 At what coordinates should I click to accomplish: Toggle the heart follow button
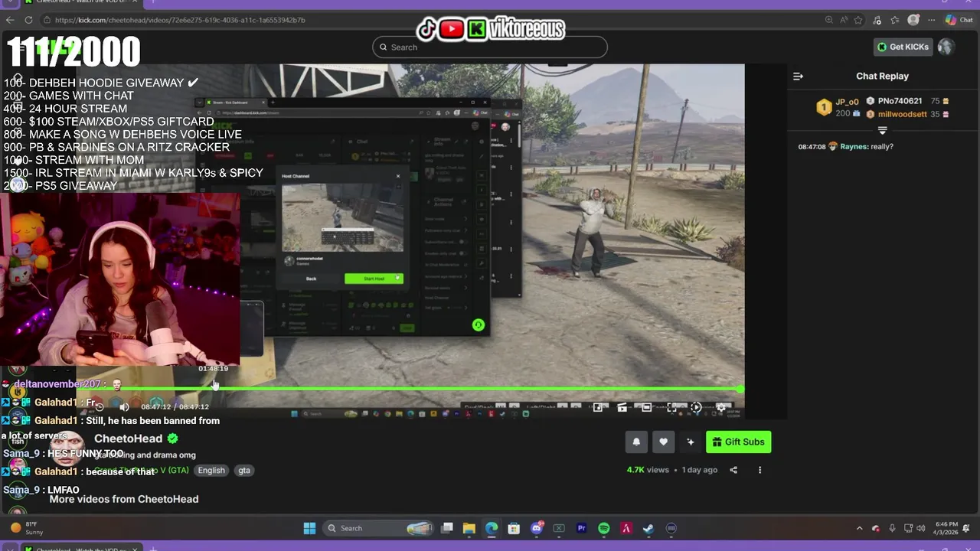pyautogui.click(x=663, y=442)
